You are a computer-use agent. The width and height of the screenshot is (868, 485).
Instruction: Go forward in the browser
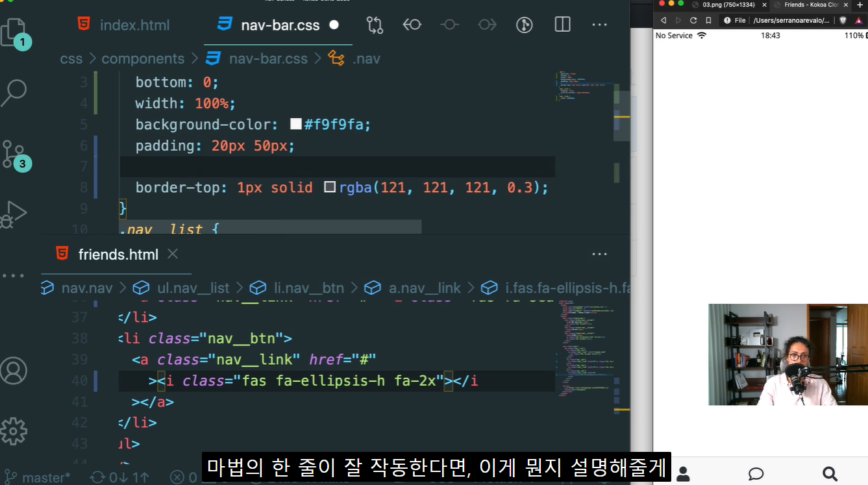(x=678, y=20)
